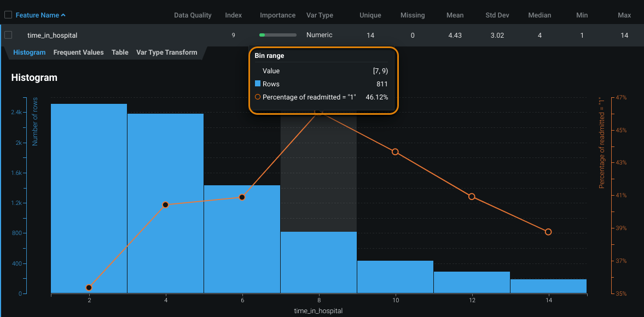The image size is (644, 317).
Task: Click the blue Rows legend swatch
Action: (x=258, y=84)
